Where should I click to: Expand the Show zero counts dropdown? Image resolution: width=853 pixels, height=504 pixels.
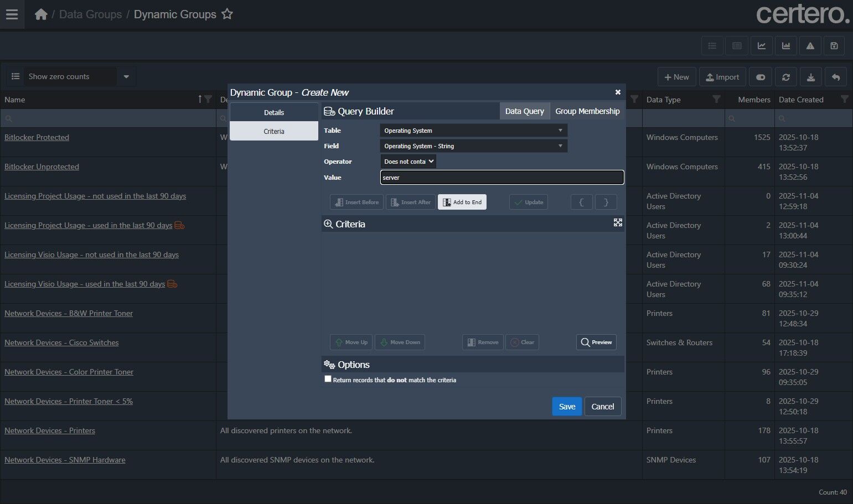click(126, 76)
